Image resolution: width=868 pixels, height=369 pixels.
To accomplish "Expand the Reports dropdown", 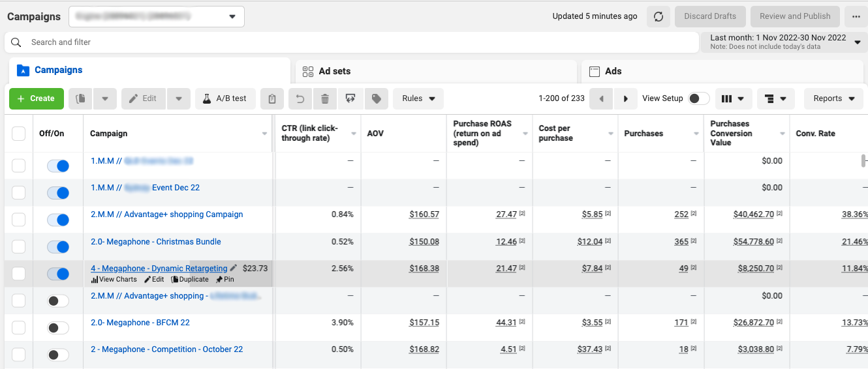I will click(833, 98).
